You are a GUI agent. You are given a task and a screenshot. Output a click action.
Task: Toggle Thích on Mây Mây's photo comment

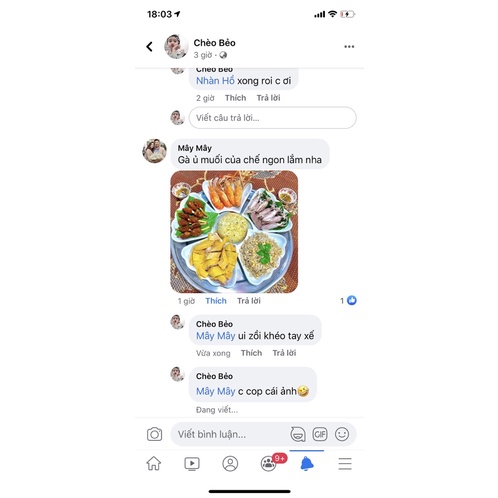coord(216,301)
